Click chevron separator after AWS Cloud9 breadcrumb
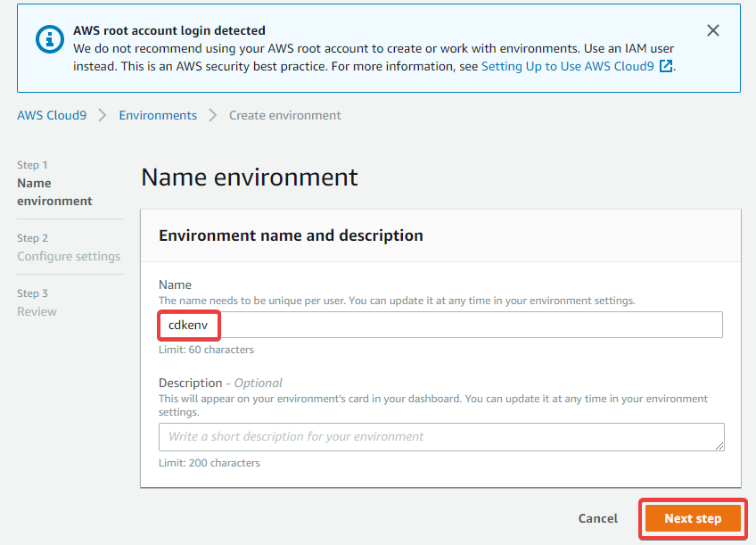The width and height of the screenshot is (756, 545). click(103, 115)
